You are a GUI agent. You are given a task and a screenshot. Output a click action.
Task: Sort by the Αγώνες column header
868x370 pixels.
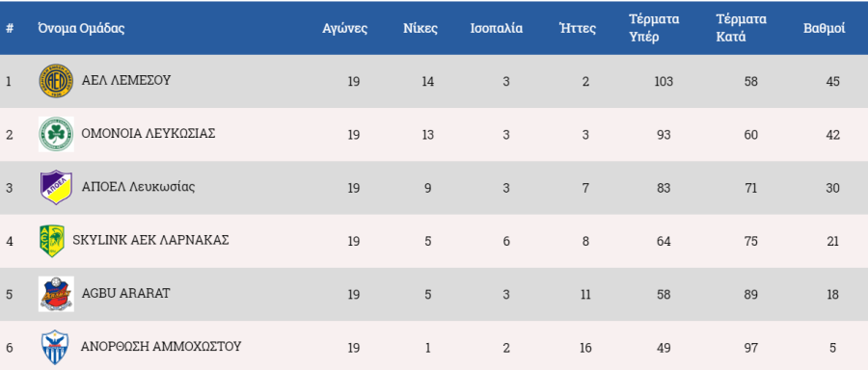[x=345, y=29]
